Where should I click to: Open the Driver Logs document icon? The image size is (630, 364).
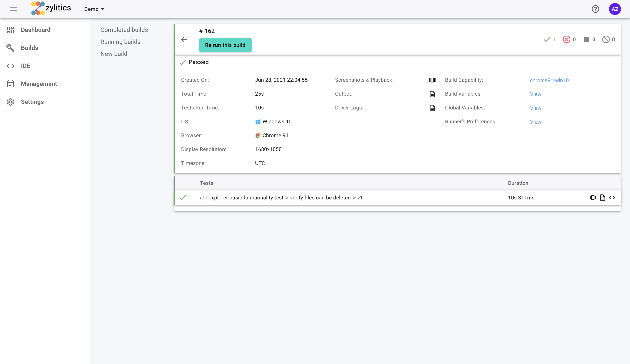pyautogui.click(x=432, y=108)
